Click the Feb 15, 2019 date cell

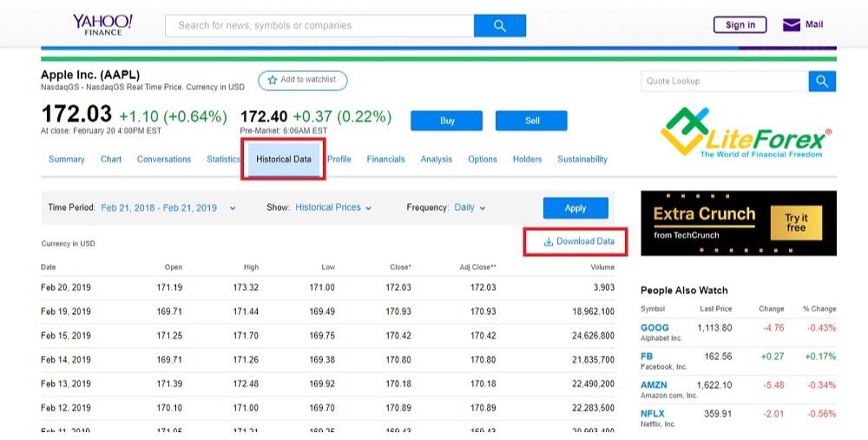point(66,335)
